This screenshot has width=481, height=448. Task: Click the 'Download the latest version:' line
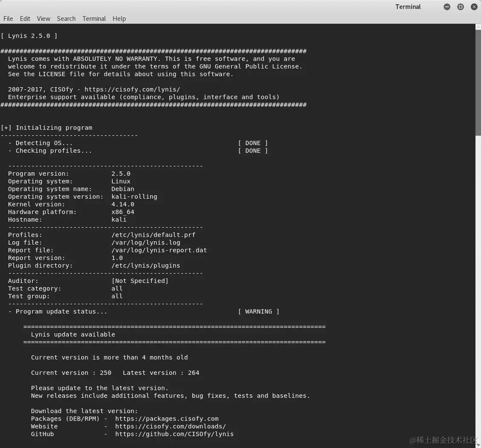[x=84, y=411]
